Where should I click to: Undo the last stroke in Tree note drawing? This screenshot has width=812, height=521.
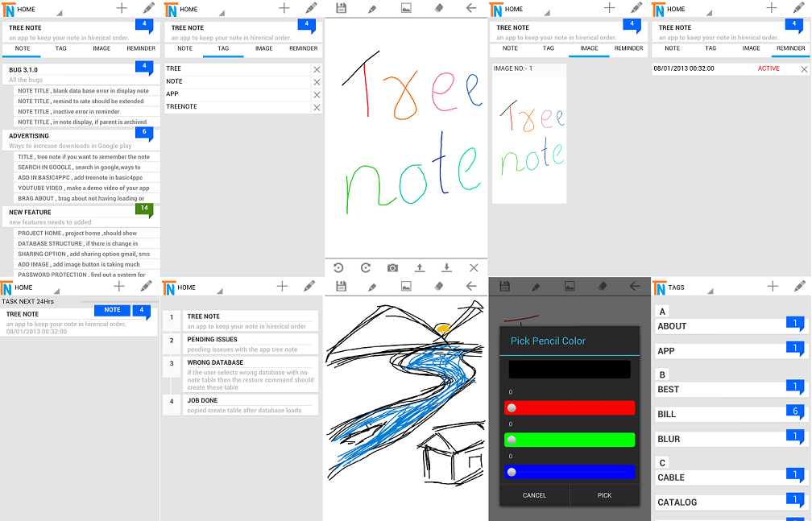pos(338,268)
